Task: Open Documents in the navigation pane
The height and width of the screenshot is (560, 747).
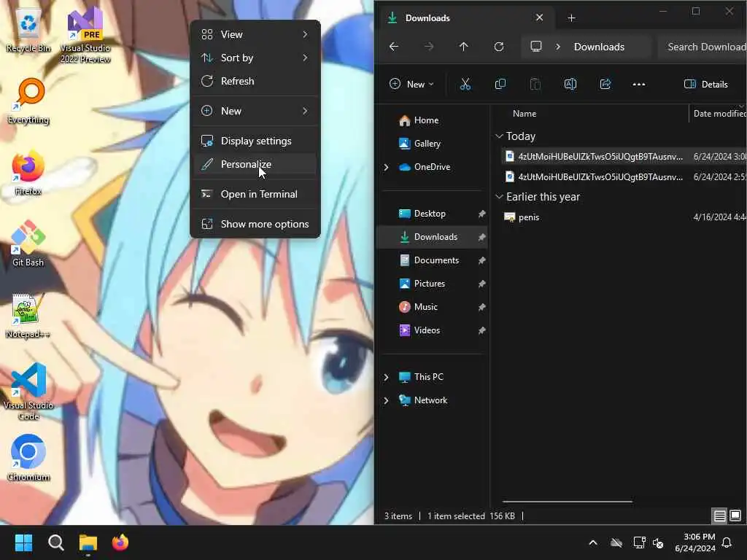Action: point(432,260)
